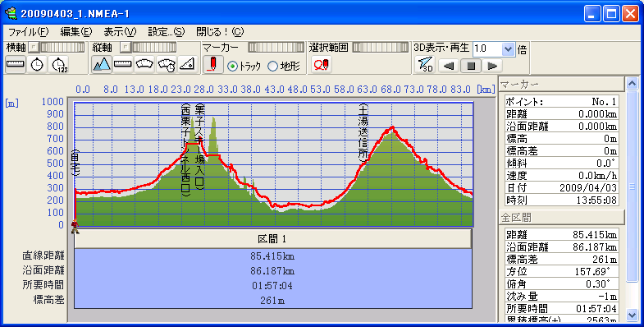Select elapsed time 123 clock icon
This screenshot has width=644, height=327.
pyautogui.click(x=59, y=65)
